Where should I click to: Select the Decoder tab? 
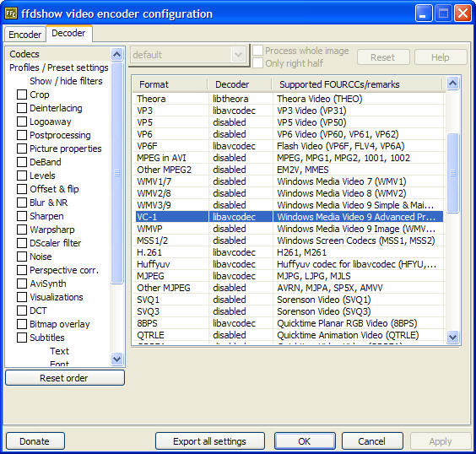click(x=68, y=33)
